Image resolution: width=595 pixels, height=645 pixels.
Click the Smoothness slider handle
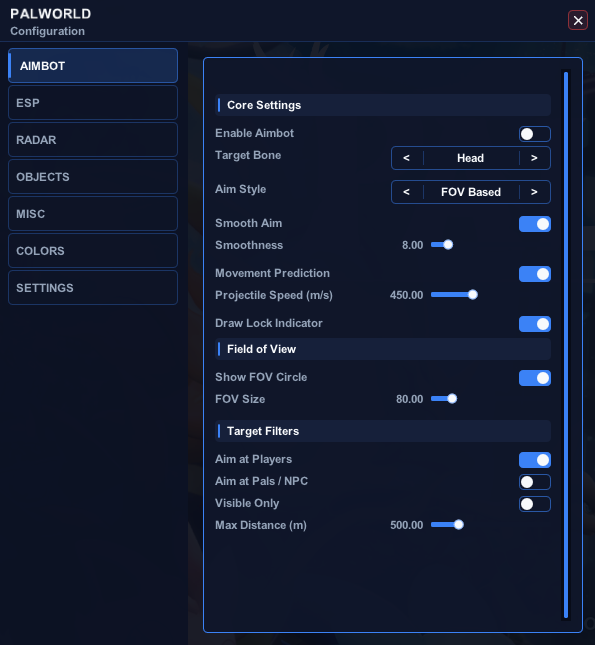click(x=448, y=245)
